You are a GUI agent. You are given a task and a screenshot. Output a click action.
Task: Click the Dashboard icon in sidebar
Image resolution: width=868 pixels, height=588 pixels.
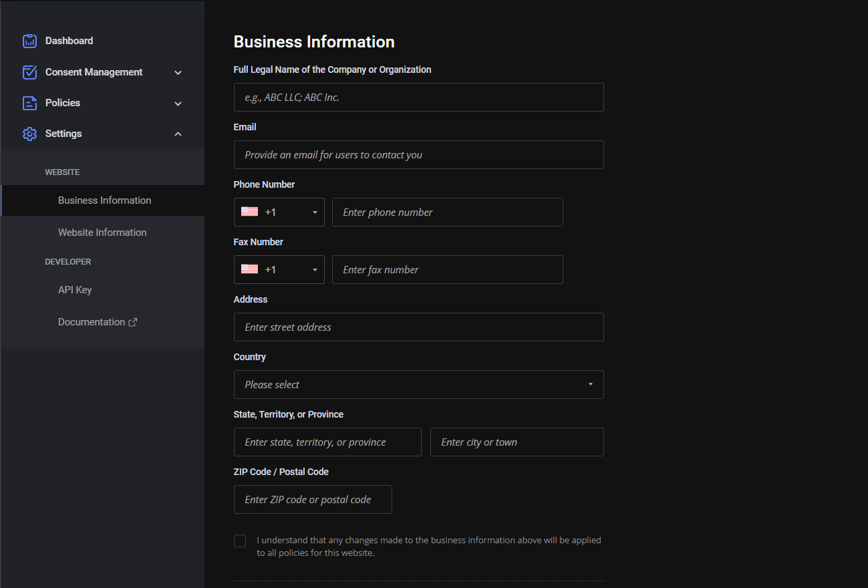[29, 41]
